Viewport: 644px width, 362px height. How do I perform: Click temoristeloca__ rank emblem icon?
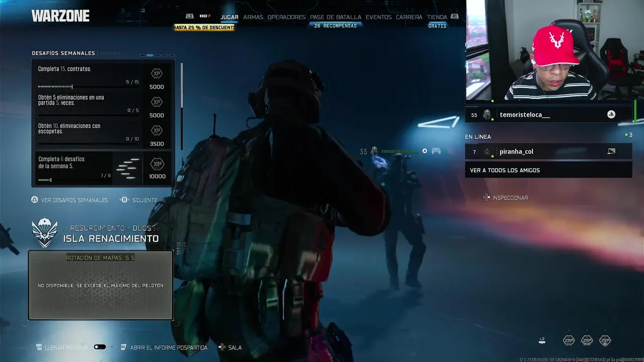click(487, 115)
